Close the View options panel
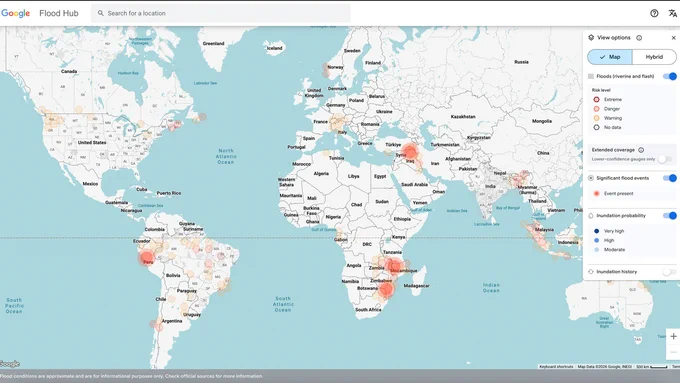Viewport: 680px width, 383px height. pyautogui.click(x=673, y=38)
